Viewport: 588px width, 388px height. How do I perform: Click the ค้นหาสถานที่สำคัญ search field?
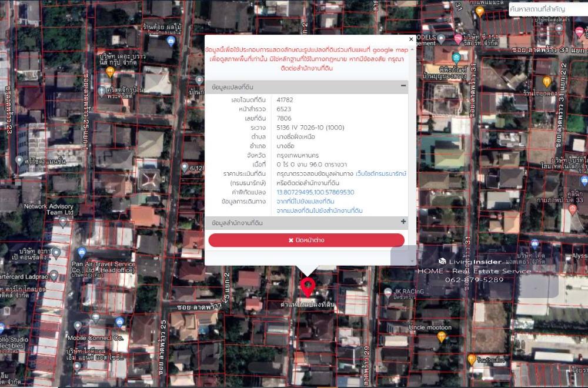(547, 9)
